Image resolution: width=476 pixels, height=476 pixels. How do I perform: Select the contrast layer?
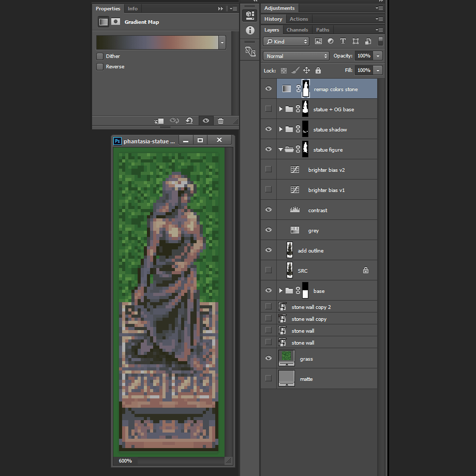(x=318, y=211)
